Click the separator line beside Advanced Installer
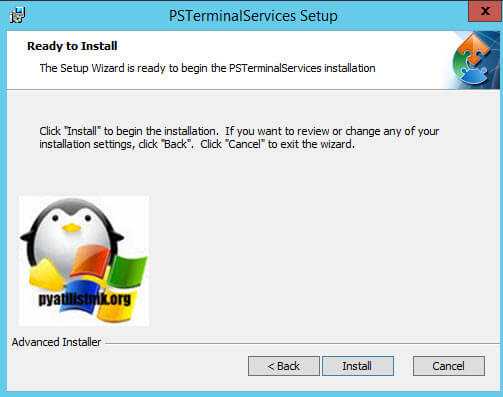This screenshot has height=397, width=503. [302, 343]
